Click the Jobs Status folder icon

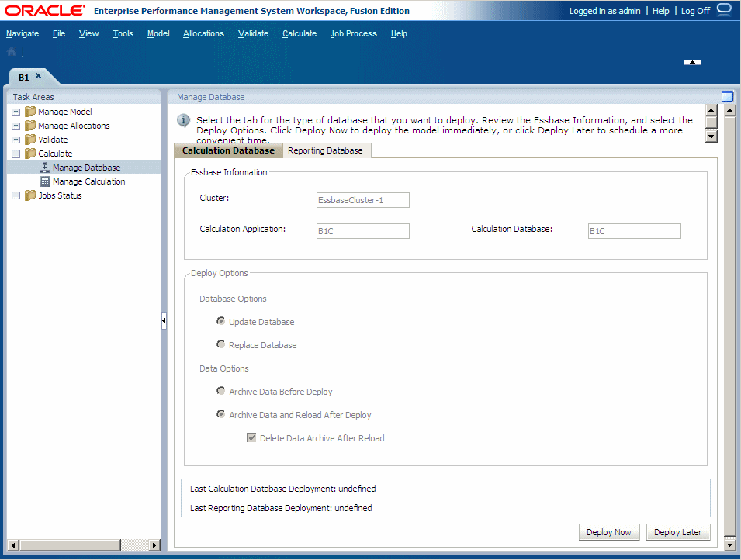point(30,195)
